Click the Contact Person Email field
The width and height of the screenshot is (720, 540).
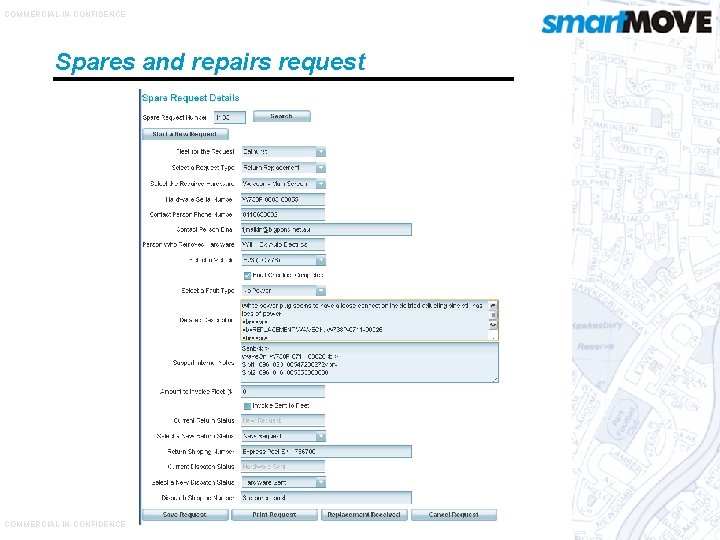click(326, 230)
